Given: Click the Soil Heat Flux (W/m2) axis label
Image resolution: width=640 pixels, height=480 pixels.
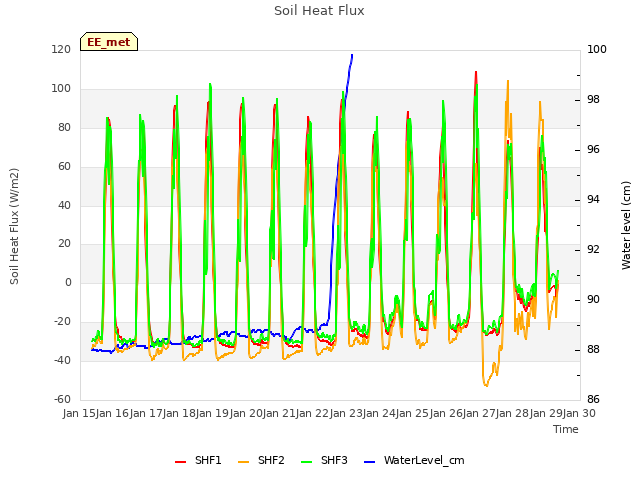Looking at the screenshot, I should [14, 226].
